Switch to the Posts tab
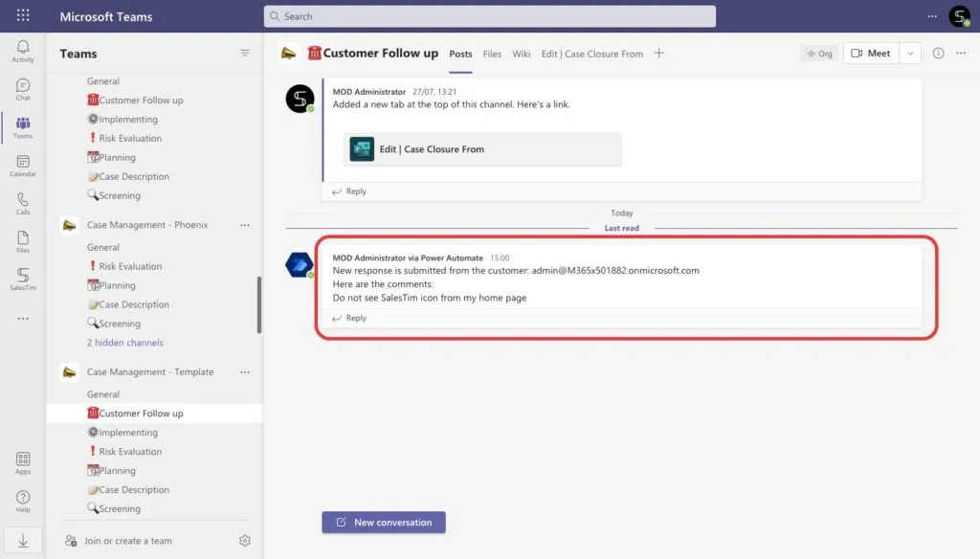The height and width of the screenshot is (559, 980). coord(460,54)
